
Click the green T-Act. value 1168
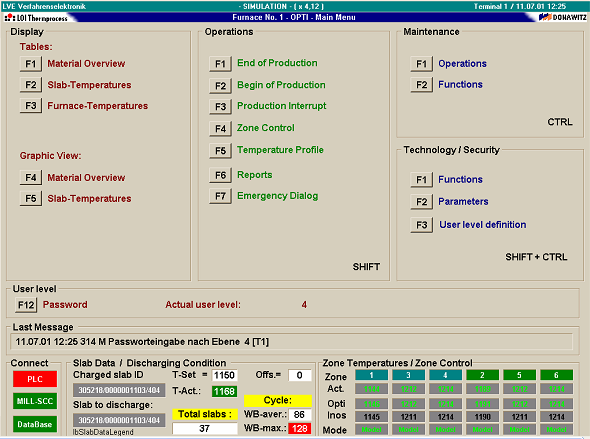pos(225,391)
